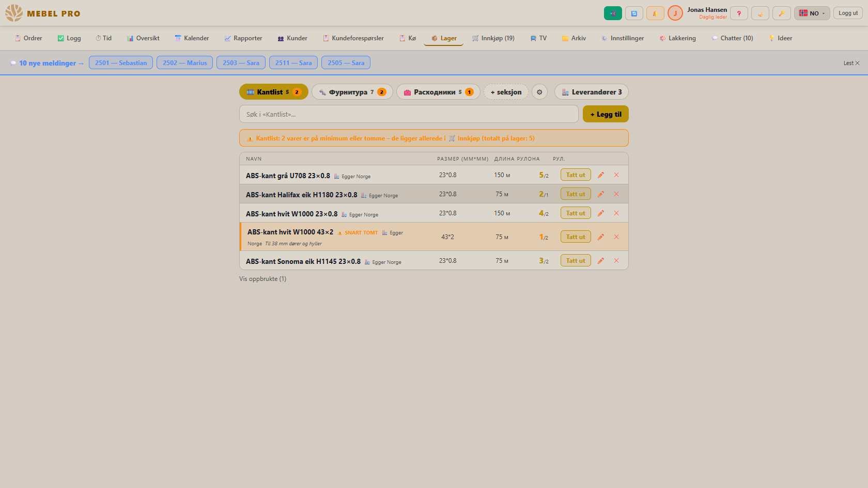Open the NO language dropdown
The height and width of the screenshot is (488, 868).
(x=812, y=13)
